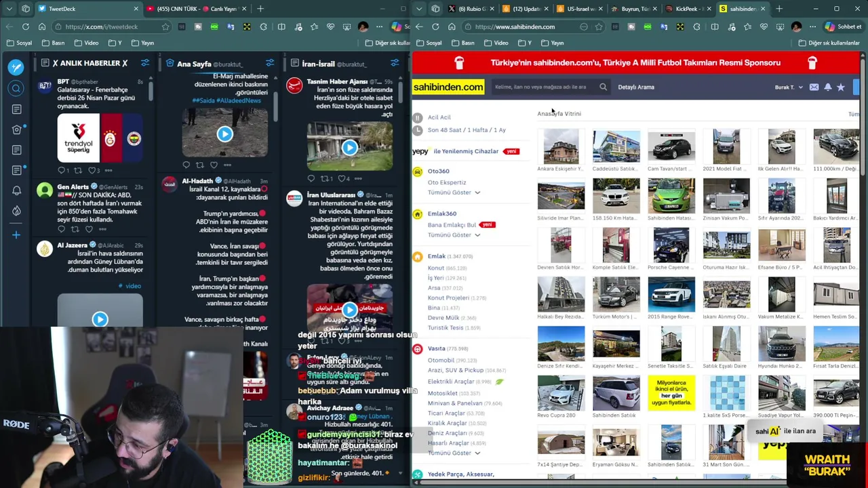Click Sohbet et Copilot button
868x488 pixels.
point(843,26)
